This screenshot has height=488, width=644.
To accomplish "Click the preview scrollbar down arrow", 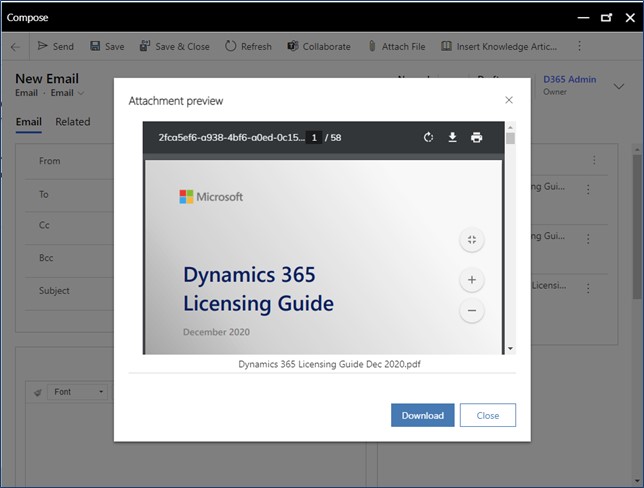I will (510, 349).
